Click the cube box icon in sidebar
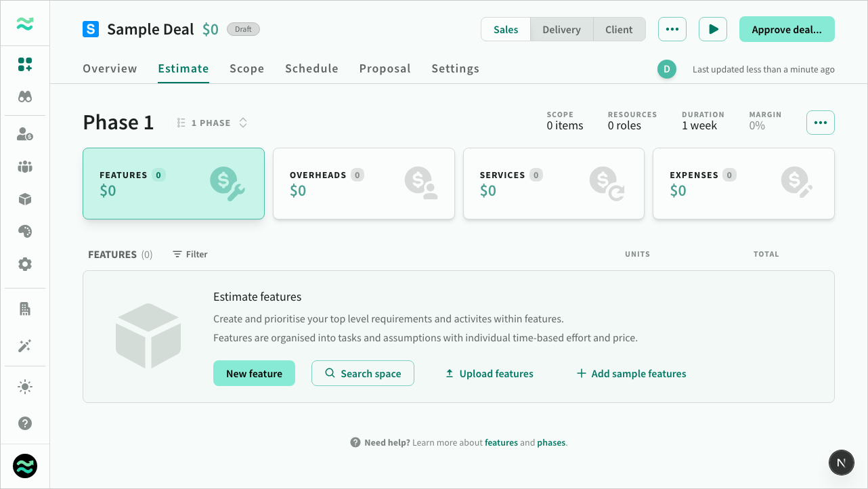 (x=25, y=199)
